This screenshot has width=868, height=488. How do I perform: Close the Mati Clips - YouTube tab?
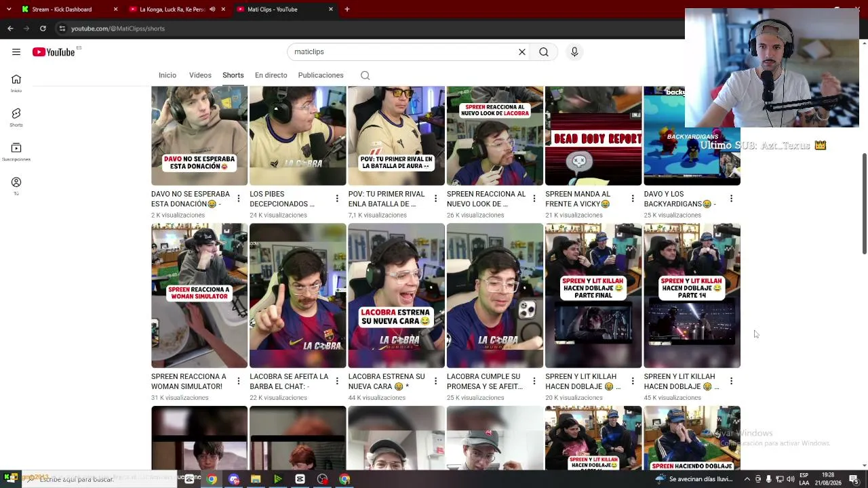tap(331, 9)
